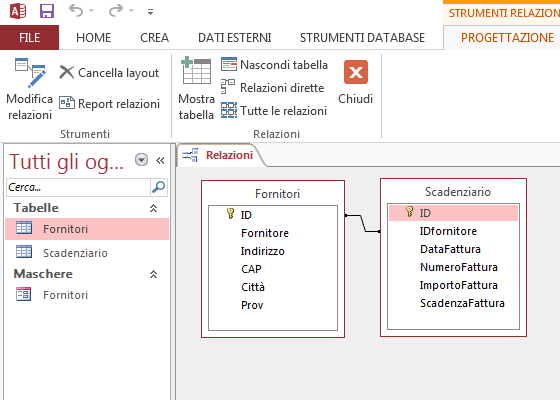560x400 pixels.
Task: Click the Undo arrow icon
Action: pyautogui.click(x=76, y=11)
